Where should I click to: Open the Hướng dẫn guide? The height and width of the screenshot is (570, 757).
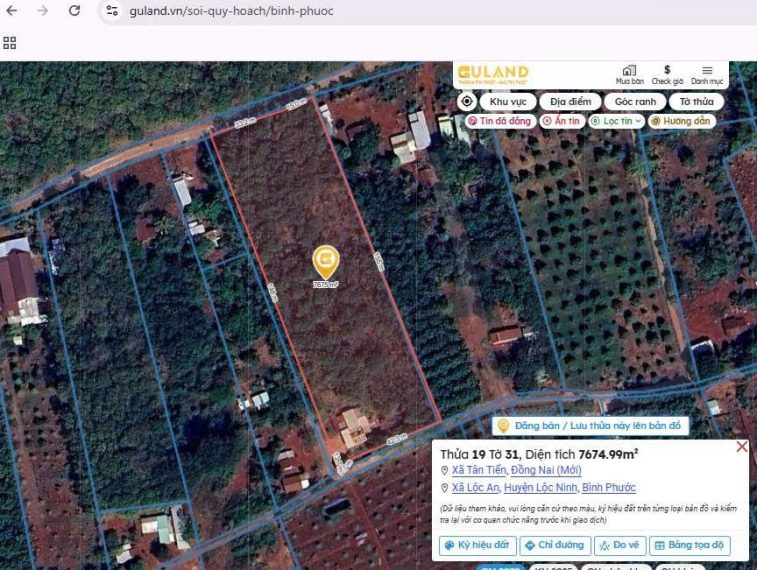pyautogui.click(x=682, y=121)
